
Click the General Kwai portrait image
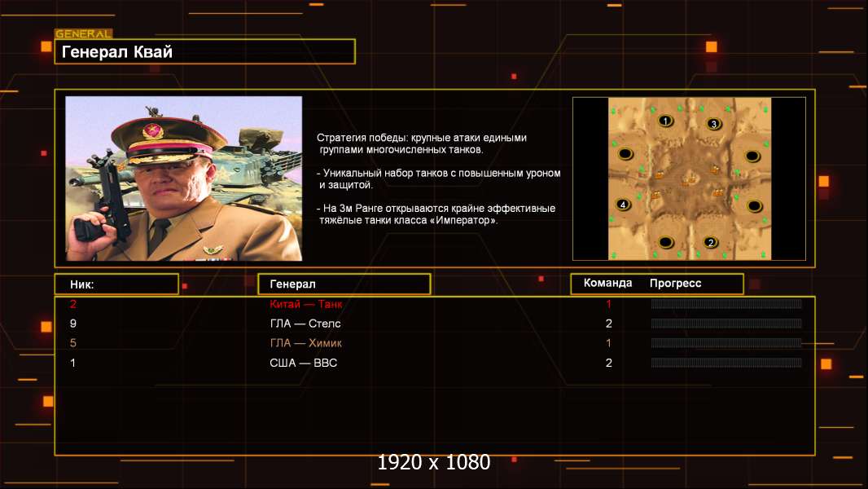coord(184,178)
